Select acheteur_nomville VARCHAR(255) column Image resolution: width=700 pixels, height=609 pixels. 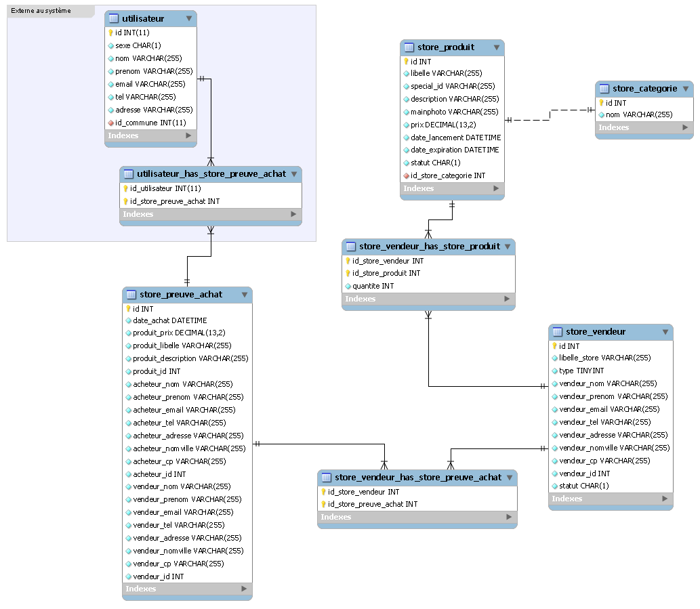click(188, 448)
